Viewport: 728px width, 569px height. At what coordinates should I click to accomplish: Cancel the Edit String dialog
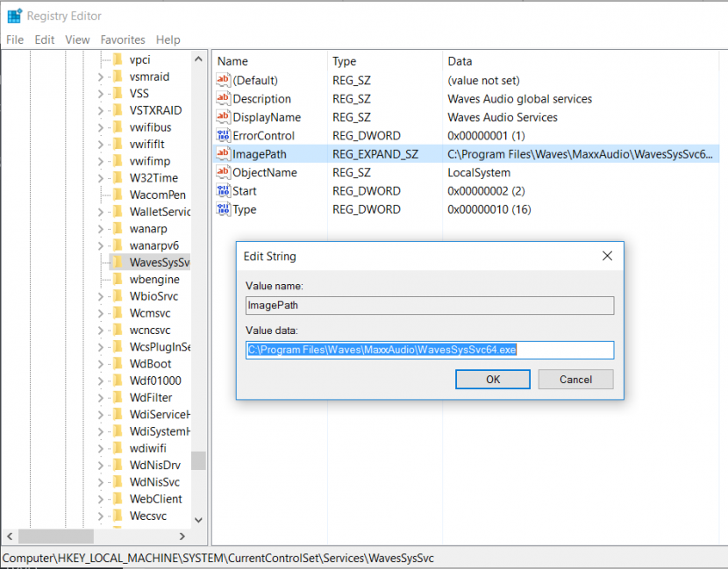tap(575, 379)
